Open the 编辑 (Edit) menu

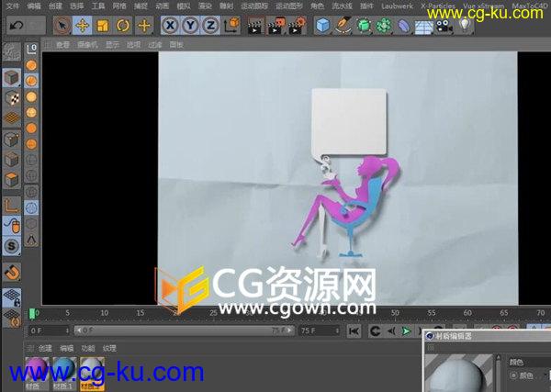pos(34,6)
